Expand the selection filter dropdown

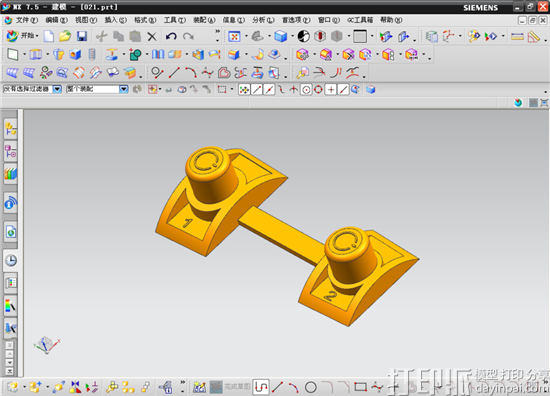point(57,89)
